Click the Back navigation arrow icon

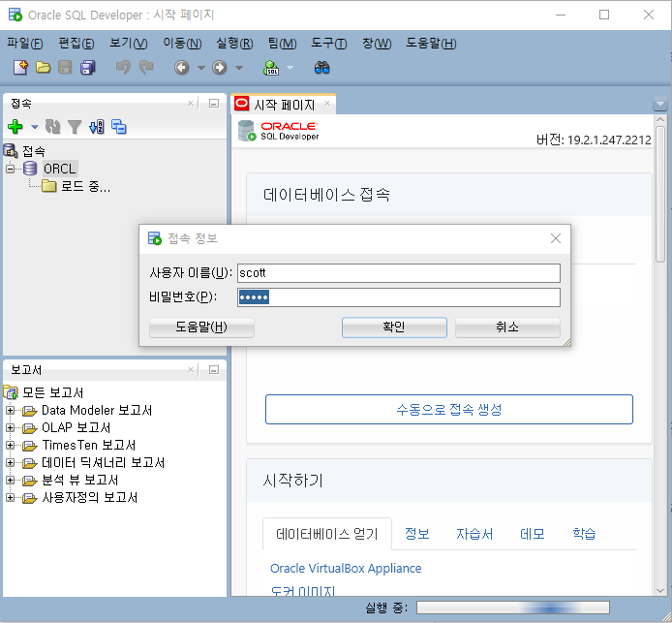pyautogui.click(x=182, y=67)
